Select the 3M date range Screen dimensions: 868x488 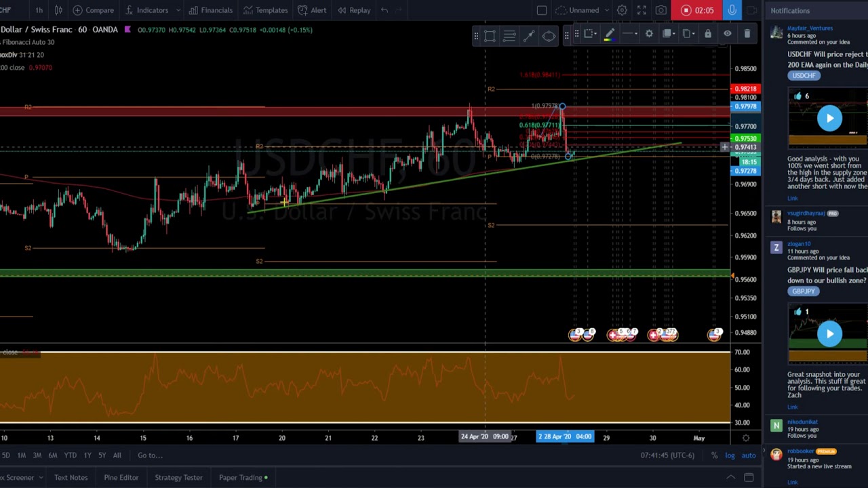37,455
